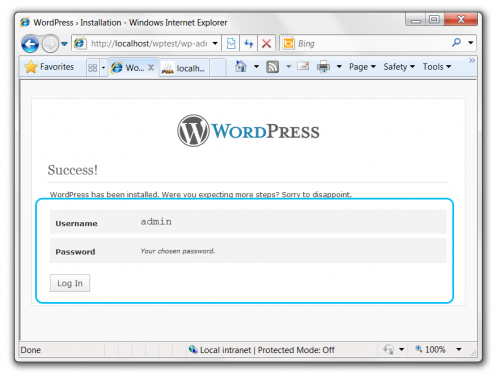Click the Log In button
The image size is (500, 378).
tap(70, 283)
